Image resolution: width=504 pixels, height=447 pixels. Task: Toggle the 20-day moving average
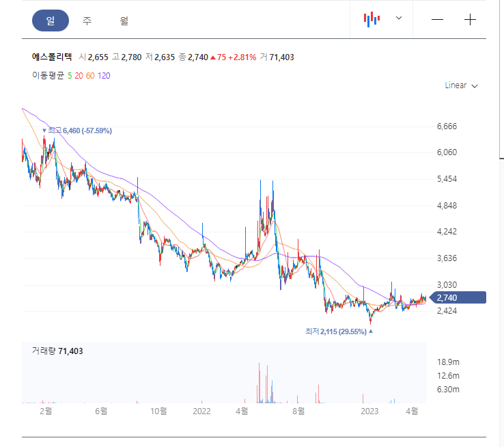click(79, 76)
